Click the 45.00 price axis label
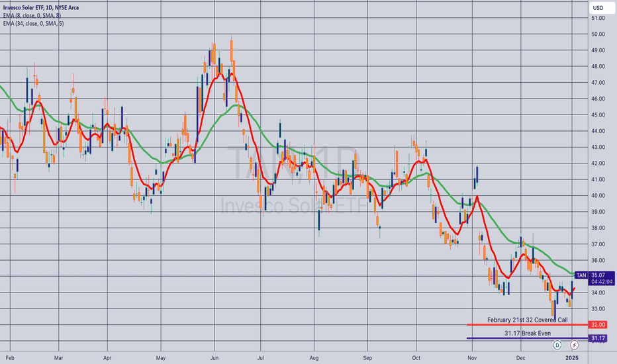617x364 pixels. pyautogui.click(x=598, y=115)
